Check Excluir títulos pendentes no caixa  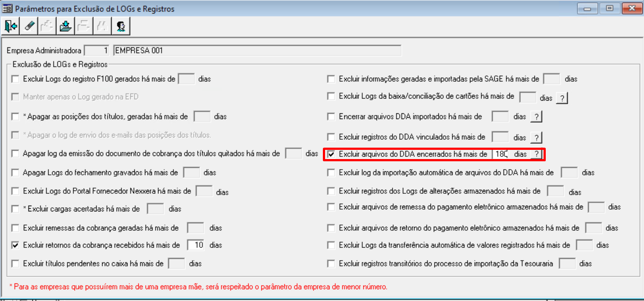[15, 264]
